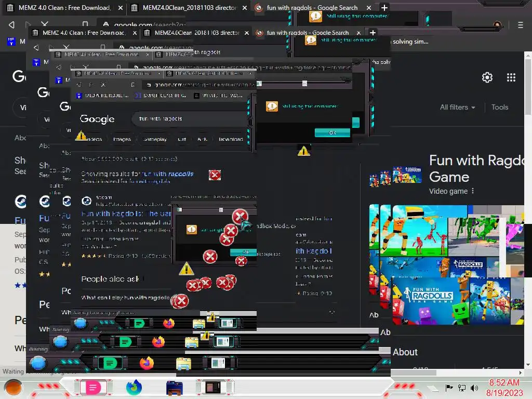
Task: Launch the pink chat app on the bottom taskbar
Action: [x=93, y=388]
